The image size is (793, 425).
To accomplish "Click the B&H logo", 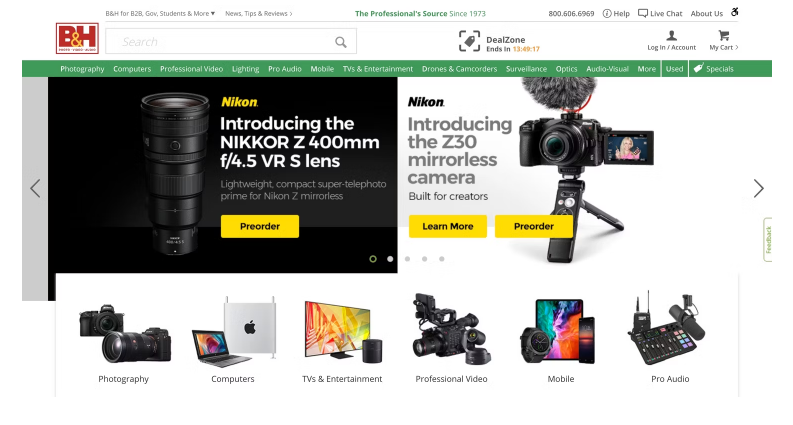I will [x=77, y=38].
